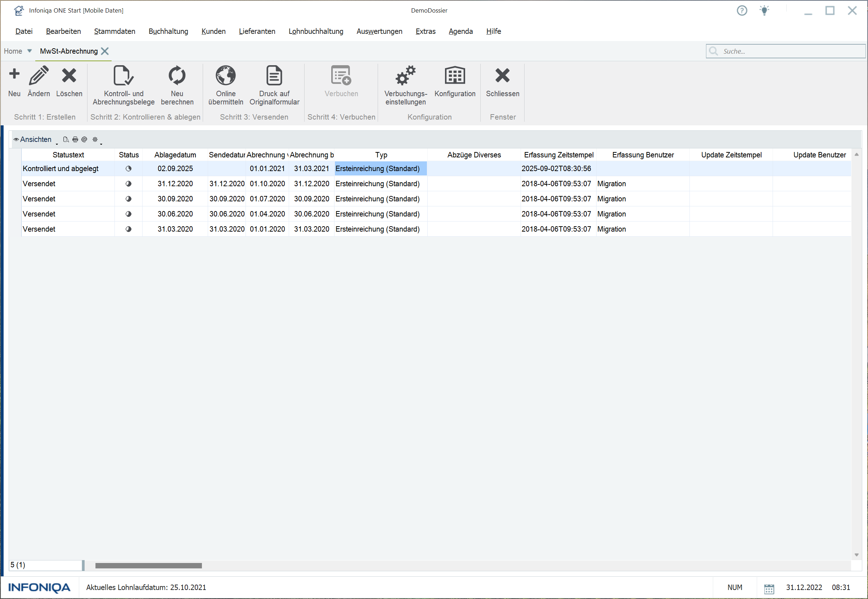
Task: Open Verbuchungseinstellungen gears icon
Action: coord(405,75)
